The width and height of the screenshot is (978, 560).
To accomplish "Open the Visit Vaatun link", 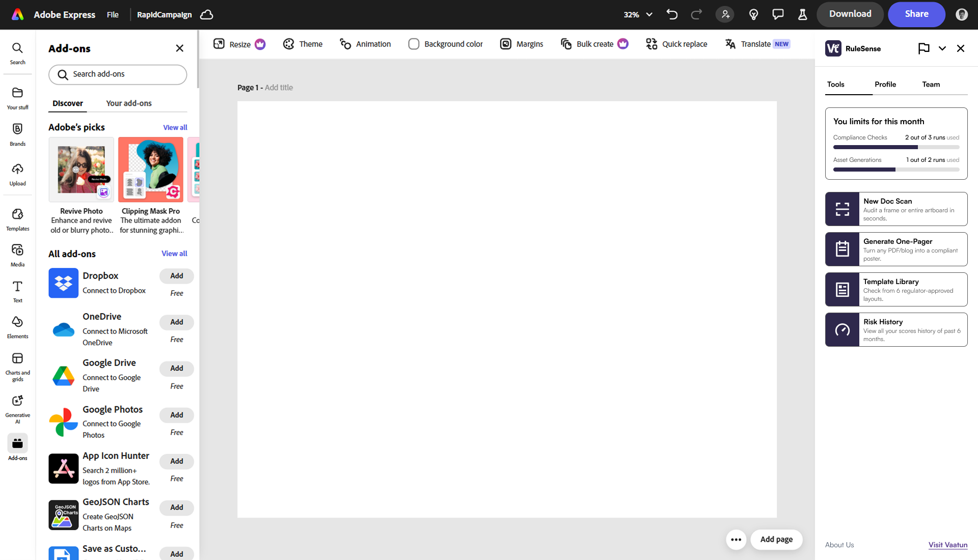I will (947, 545).
